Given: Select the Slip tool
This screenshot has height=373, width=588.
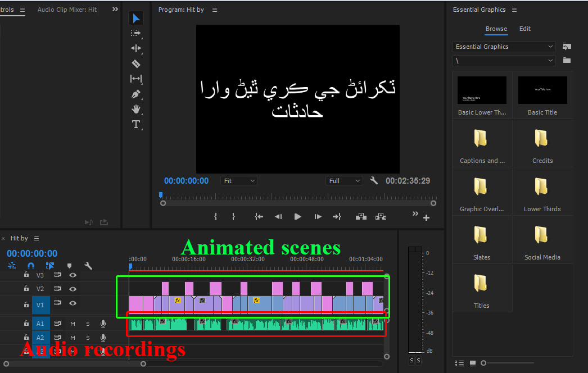Looking at the screenshot, I should coord(135,79).
